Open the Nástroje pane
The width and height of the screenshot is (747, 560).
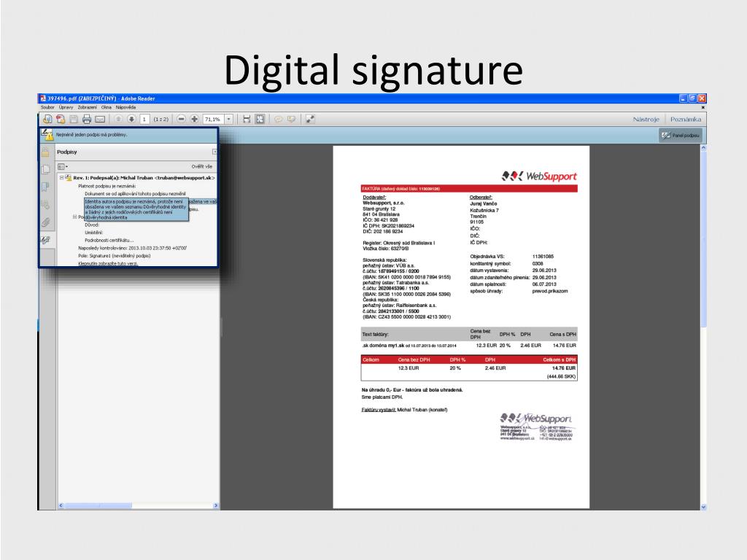click(x=646, y=119)
